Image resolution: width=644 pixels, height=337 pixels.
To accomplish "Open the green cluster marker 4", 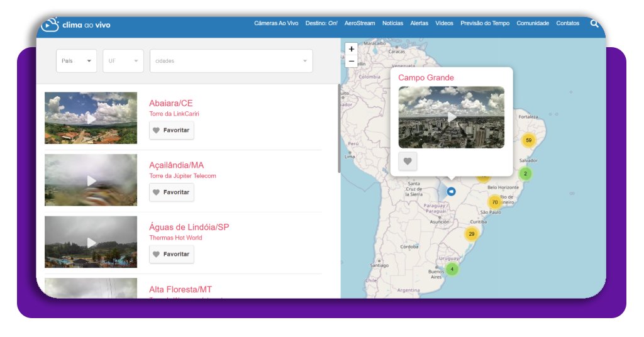I will coord(452,269).
